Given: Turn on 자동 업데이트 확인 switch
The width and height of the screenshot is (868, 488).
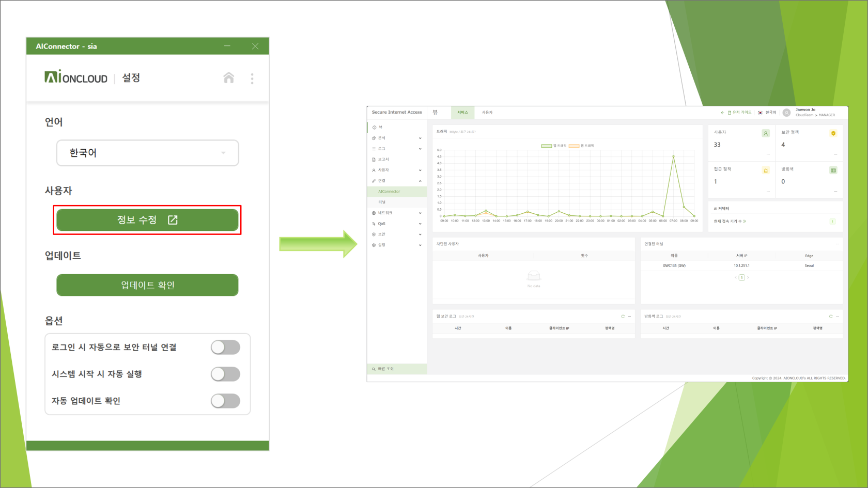Looking at the screenshot, I should pyautogui.click(x=225, y=401).
